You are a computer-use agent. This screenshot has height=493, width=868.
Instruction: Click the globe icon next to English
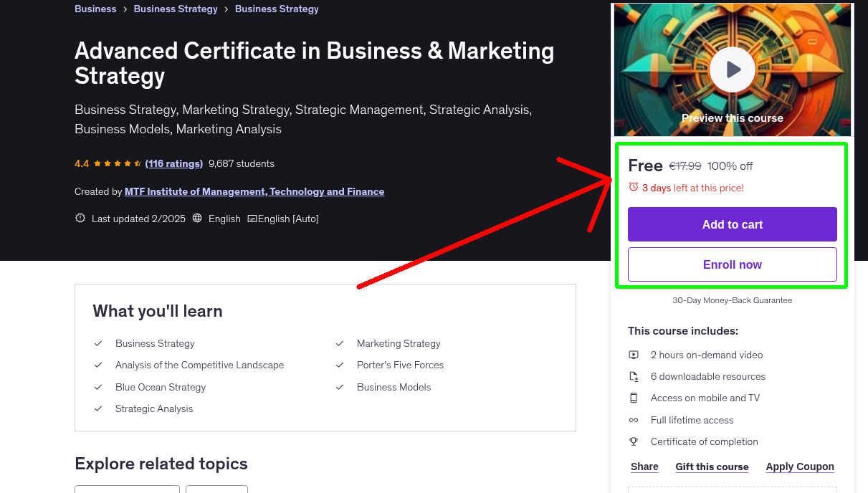(197, 219)
